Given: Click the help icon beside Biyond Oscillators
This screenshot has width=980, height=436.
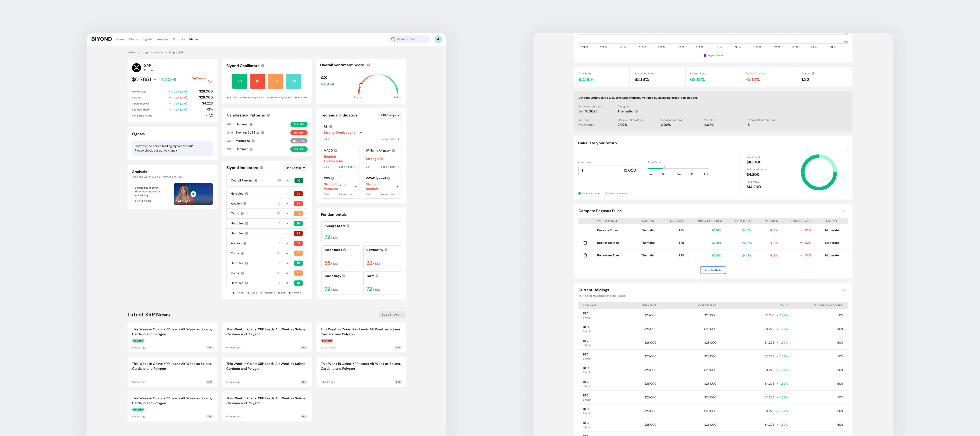Looking at the screenshot, I should pos(263,66).
